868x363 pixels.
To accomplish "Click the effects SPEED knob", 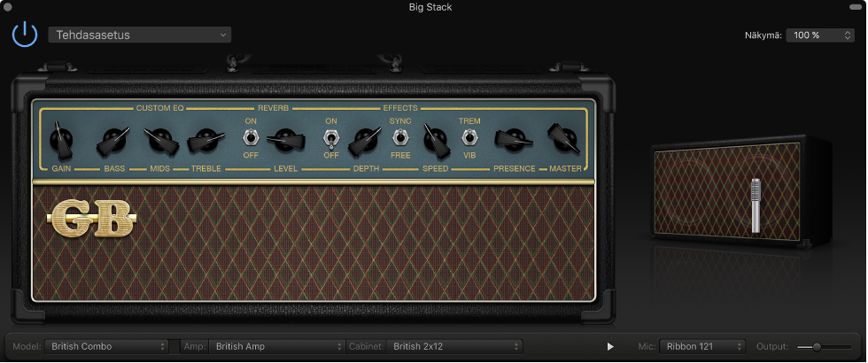I will point(436,140).
